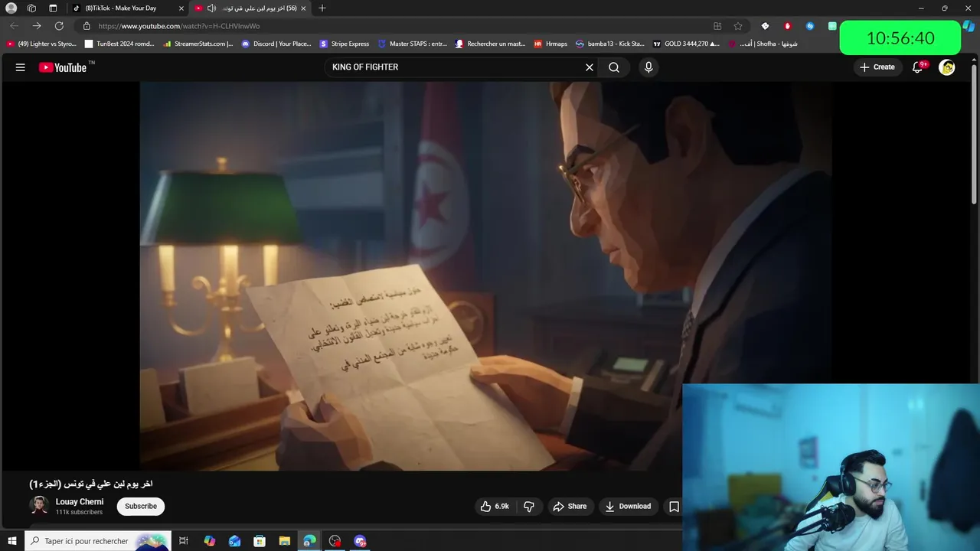The height and width of the screenshot is (551, 980).
Task: Launch Copilot from the taskbar
Action: point(209,541)
